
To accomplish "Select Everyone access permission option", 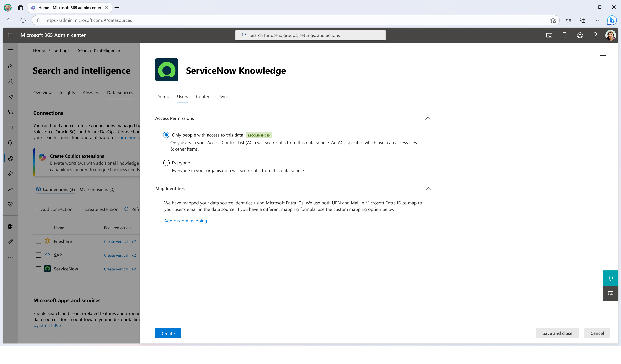I will (166, 162).
